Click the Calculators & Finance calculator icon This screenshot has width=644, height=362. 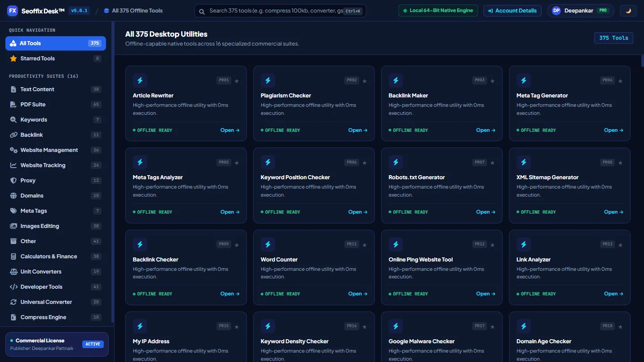point(13,257)
